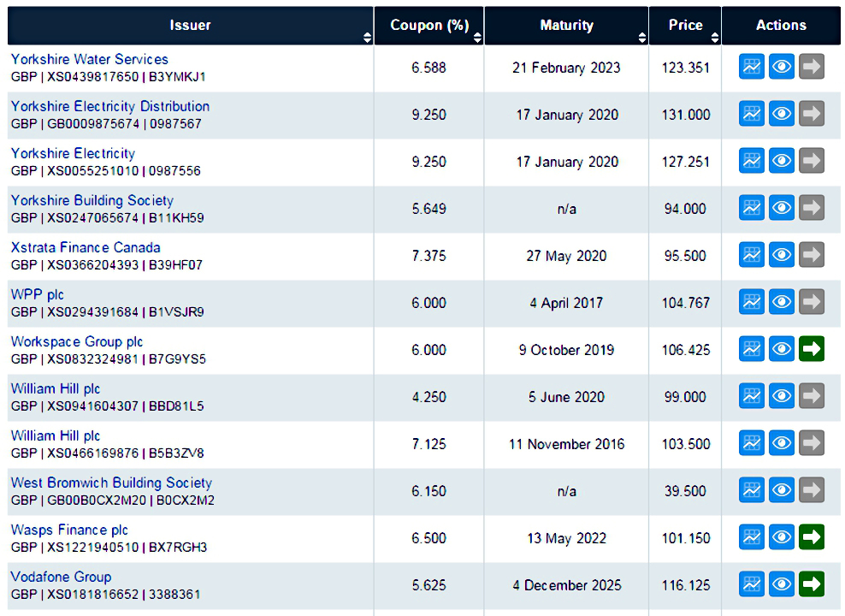
Task: Open Wasps Finance plc bond link
Action: click(69, 530)
